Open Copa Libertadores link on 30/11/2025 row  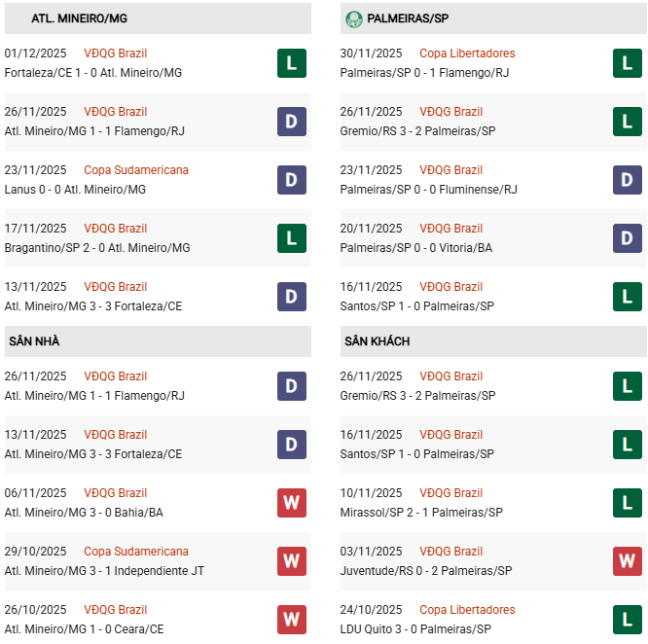tap(467, 54)
